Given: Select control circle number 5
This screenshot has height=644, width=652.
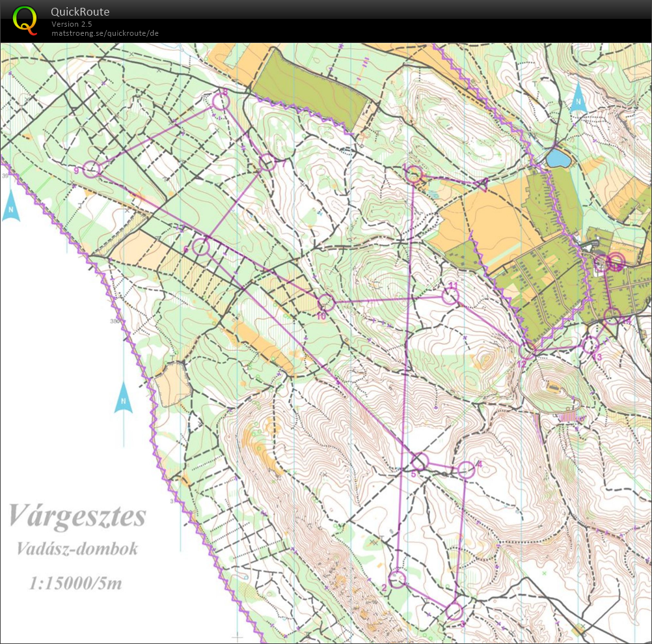Looking at the screenshot, I should tap(420, 460).
